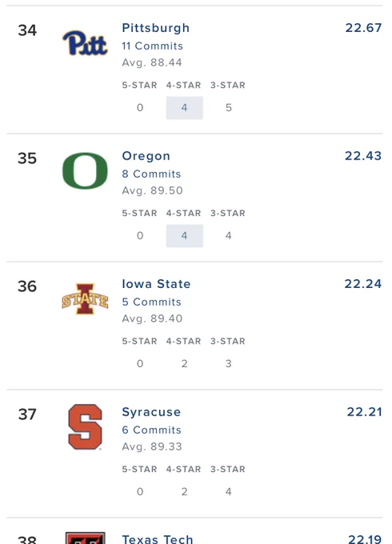
Task: Click Syracuse's 3-star count of 4
Action: (228, 492)
